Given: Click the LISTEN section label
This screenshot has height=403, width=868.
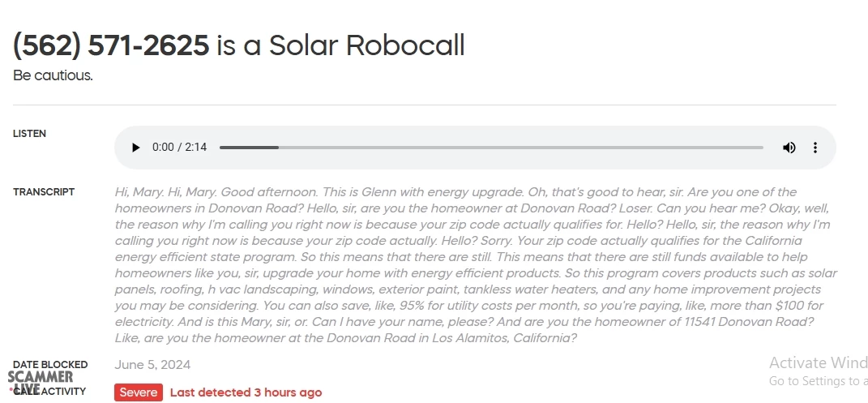Looking at the screenshot, I should pyautogui.click(x=29, y=134).
